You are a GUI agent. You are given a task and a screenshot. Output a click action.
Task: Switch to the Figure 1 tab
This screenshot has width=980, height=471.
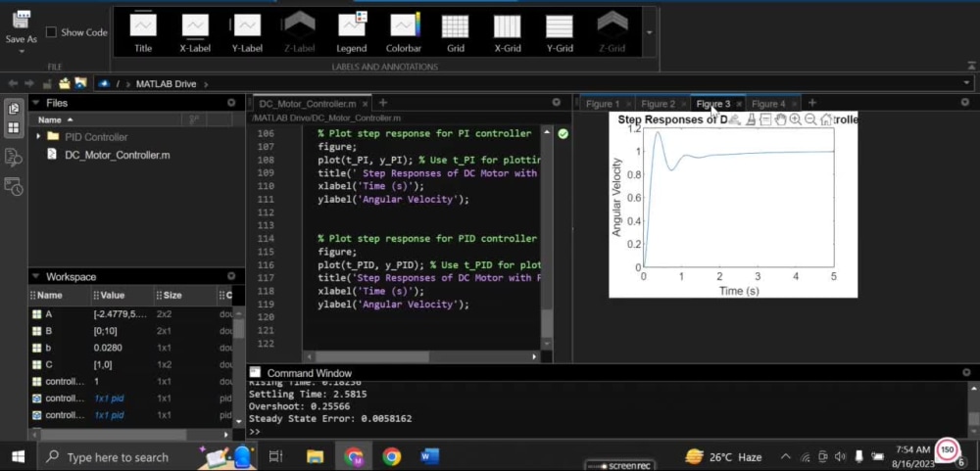pyautogui.click(x=602, y=104)
